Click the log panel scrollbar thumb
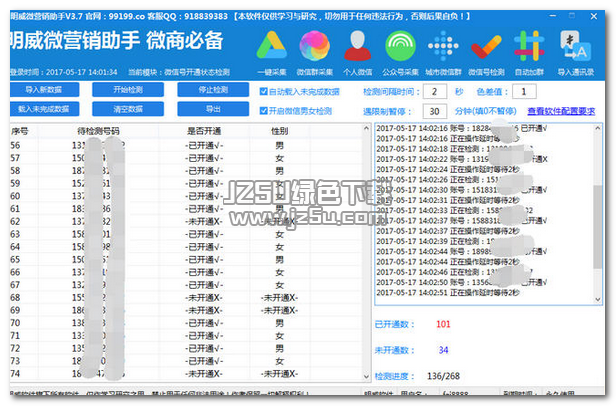This screenshot has height=406, width=616. click(x=598, y=227)
